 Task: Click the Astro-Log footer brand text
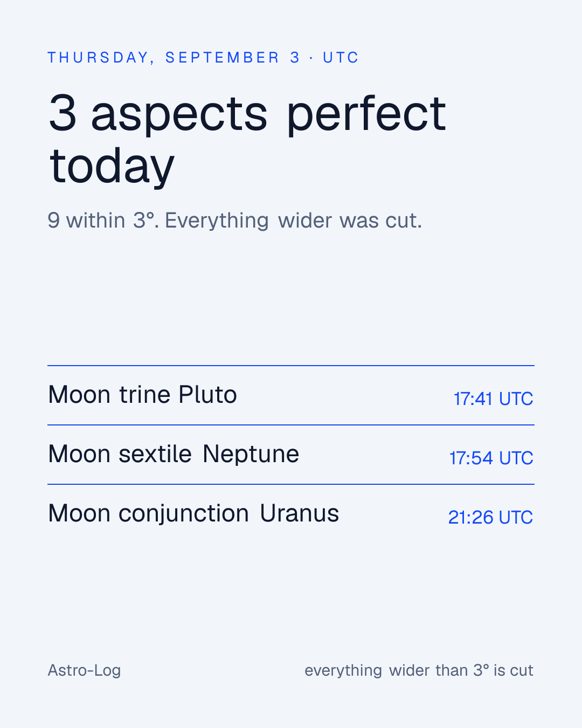coord(84,670)
